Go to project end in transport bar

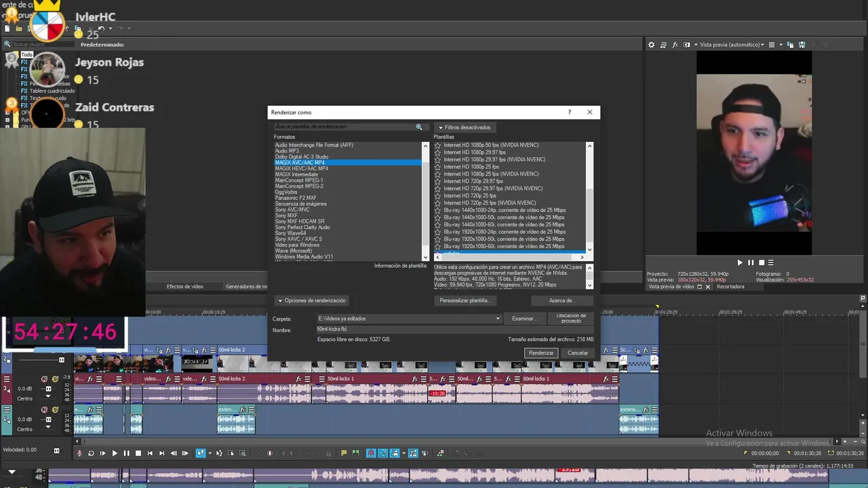[161, 453]
